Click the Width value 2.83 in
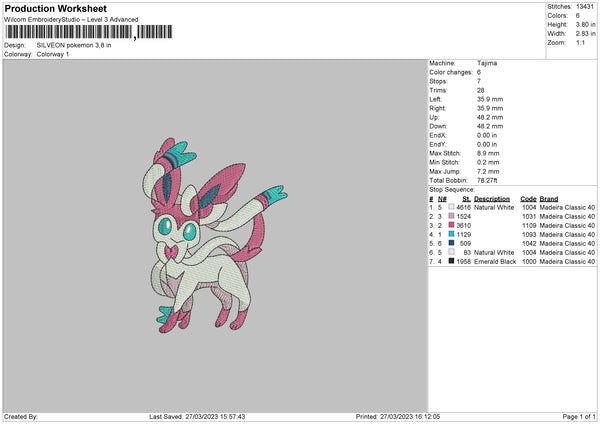Screen dimensions: 600x424 tap(585, 34)
